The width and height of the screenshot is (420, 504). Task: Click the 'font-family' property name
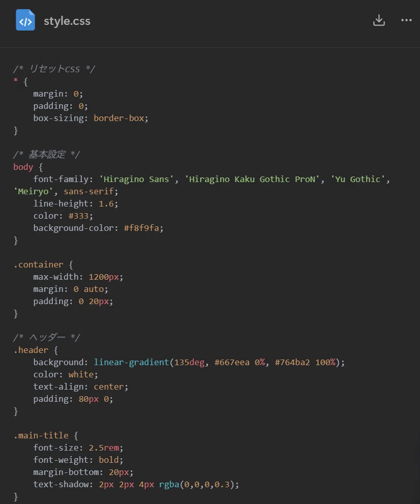61,180
